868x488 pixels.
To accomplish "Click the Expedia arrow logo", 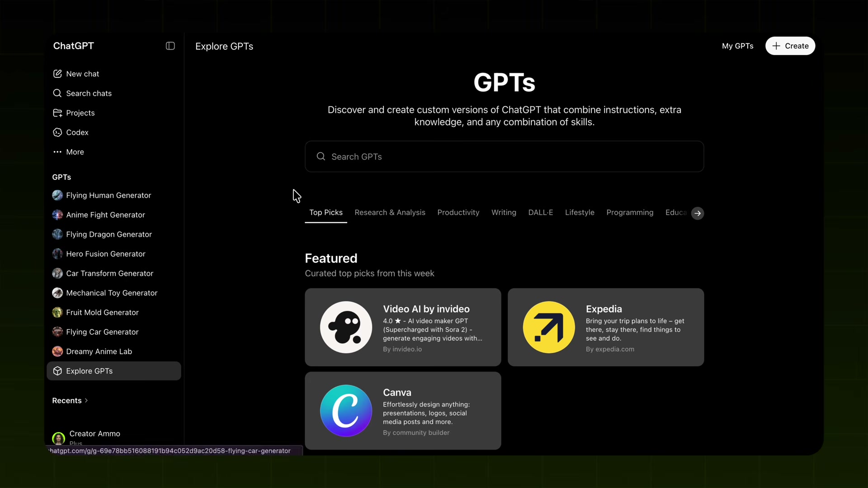I will click(549, 327).
